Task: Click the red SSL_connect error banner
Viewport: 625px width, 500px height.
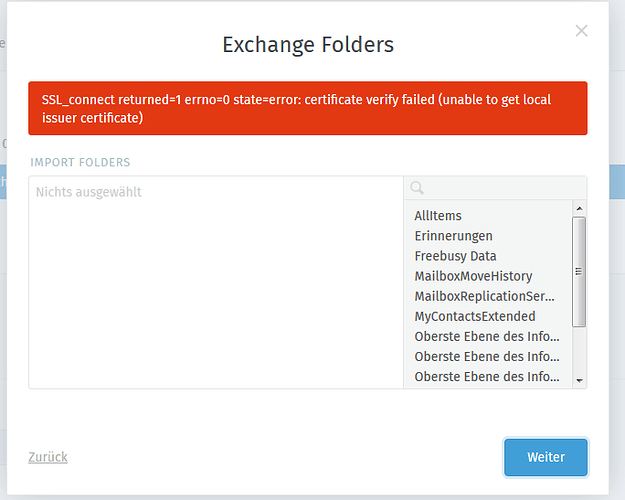Action: 307,108
